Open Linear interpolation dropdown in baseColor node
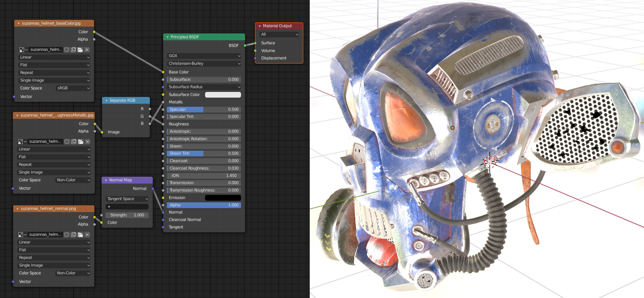Screen dimensions: 644x298 click(54, 57)
